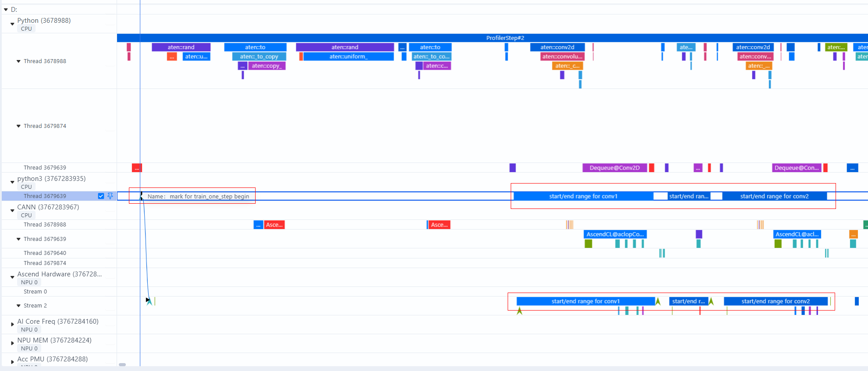
Task: Select the second aten::to slice
Action: (x=430, y=47)
